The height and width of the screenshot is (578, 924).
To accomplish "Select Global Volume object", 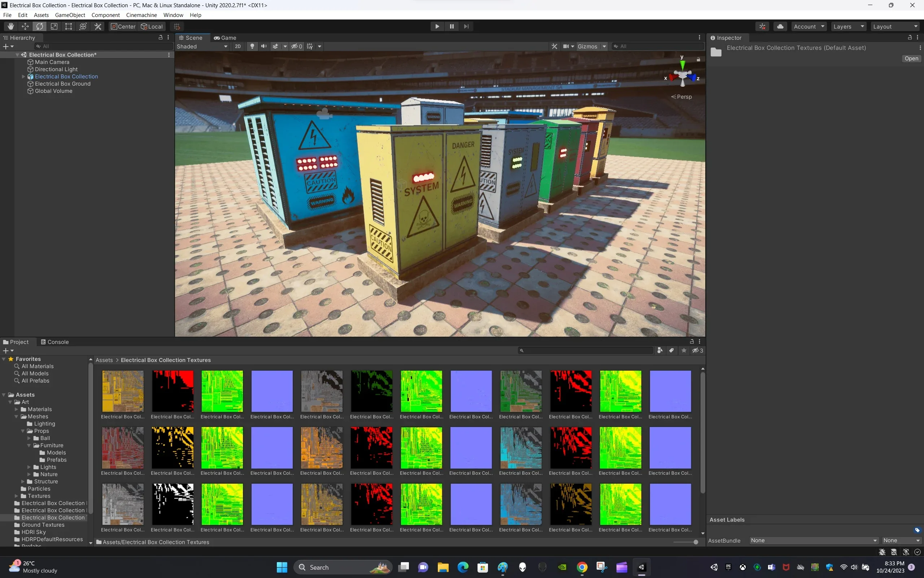I will 53,91.
